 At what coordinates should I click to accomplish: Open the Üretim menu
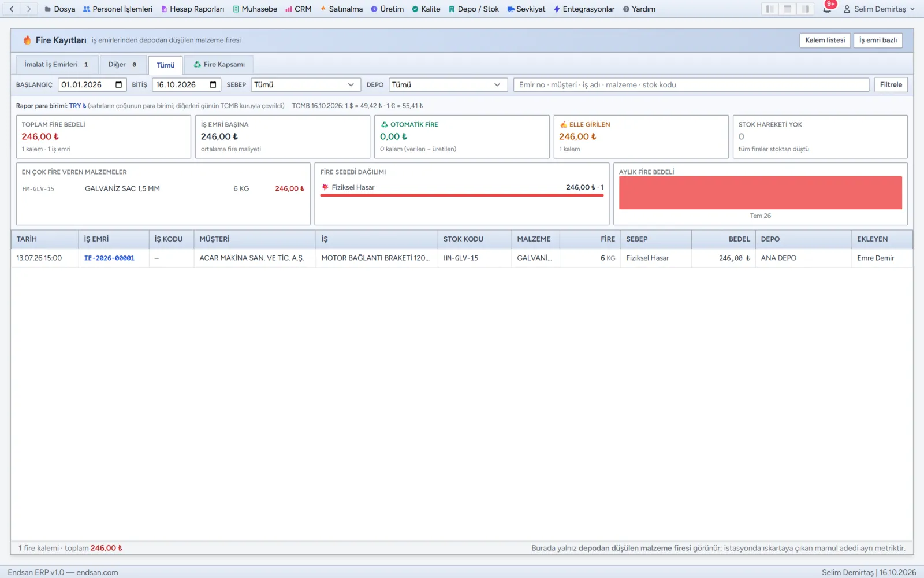tap(388, 9)
